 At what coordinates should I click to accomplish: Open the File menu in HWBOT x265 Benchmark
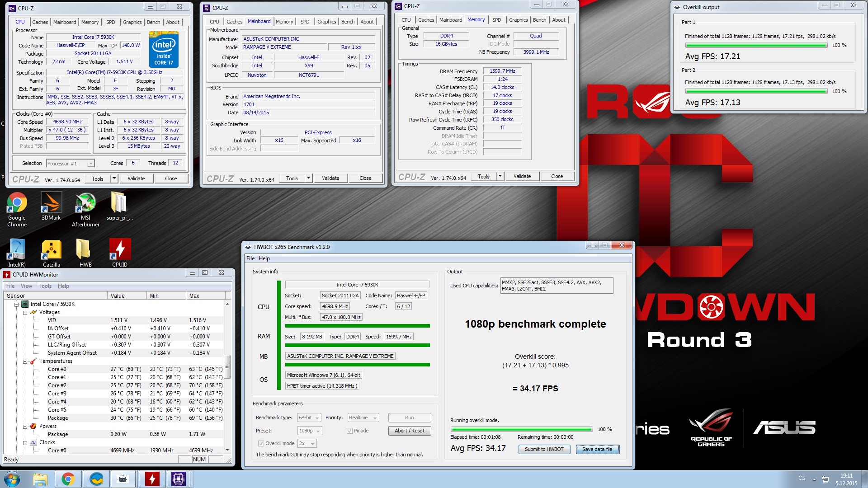(x=250, y=258)
